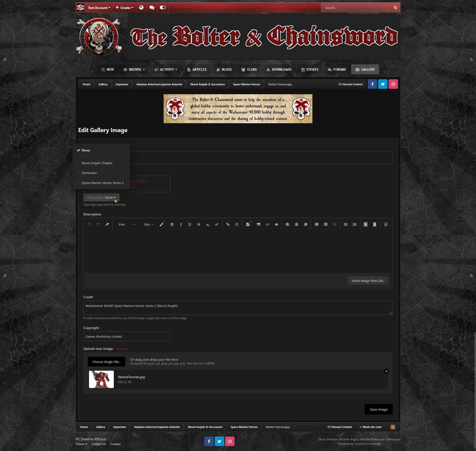Open the messenger chat bubbles icon in the top bar
The height and width of the screenshot is (451, 476).
click(152, 8)
